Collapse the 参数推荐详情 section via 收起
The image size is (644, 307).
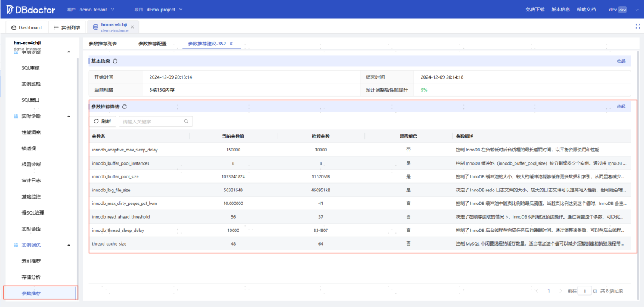coord(621,107)
